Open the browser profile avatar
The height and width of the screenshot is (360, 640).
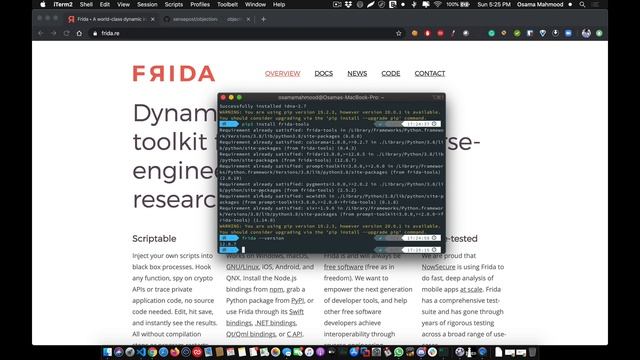(586, 33)
